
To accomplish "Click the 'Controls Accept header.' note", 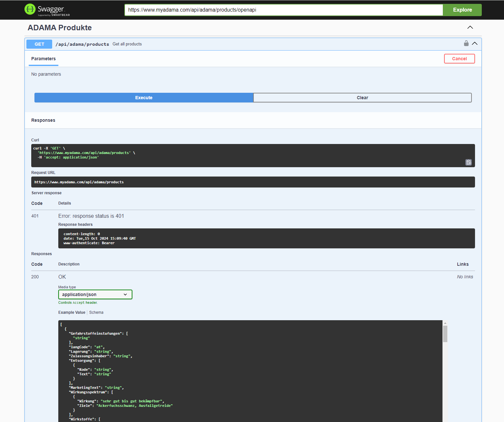I will tap(78, 302).
